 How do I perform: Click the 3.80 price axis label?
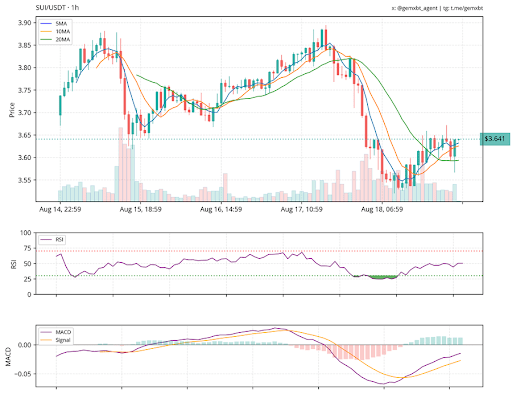pyautogui.click(x=24, y=68)
